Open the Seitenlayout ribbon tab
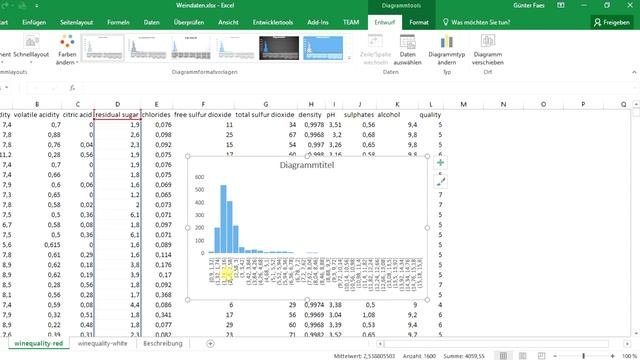 [x=77, y=22]
